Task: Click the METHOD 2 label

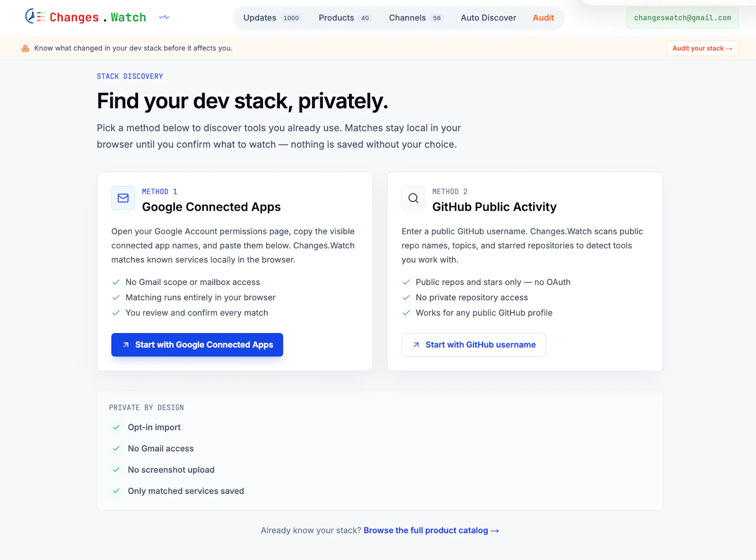Action: (450, 192)
